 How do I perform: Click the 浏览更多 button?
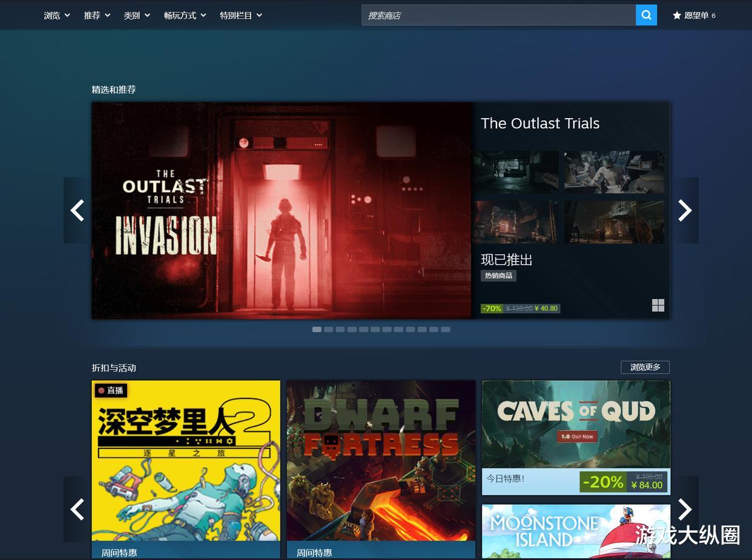645,367
